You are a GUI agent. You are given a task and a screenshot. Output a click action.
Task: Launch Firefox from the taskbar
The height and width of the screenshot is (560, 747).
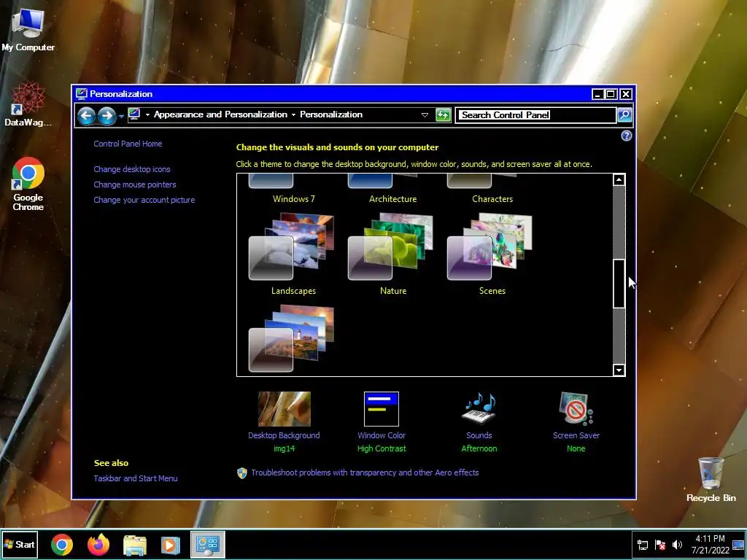[98, 545]
